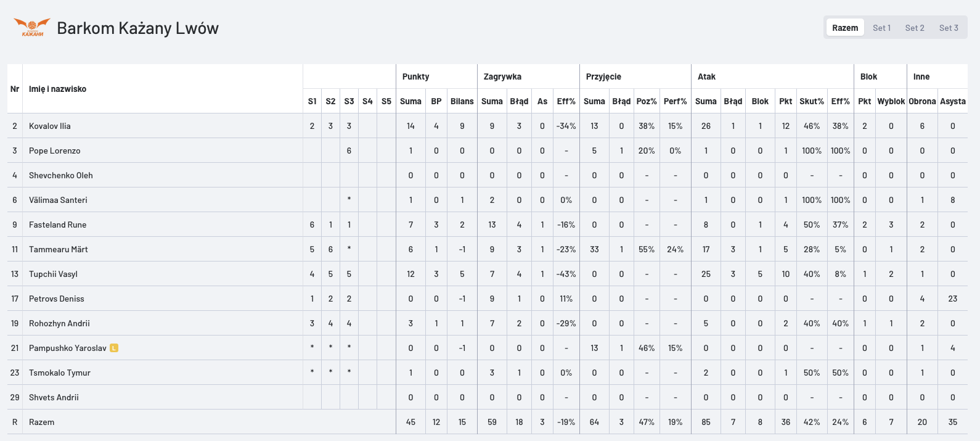Click the Asysta column header
Viewport: 980px width, 441px height.
[x=952, y=101]
